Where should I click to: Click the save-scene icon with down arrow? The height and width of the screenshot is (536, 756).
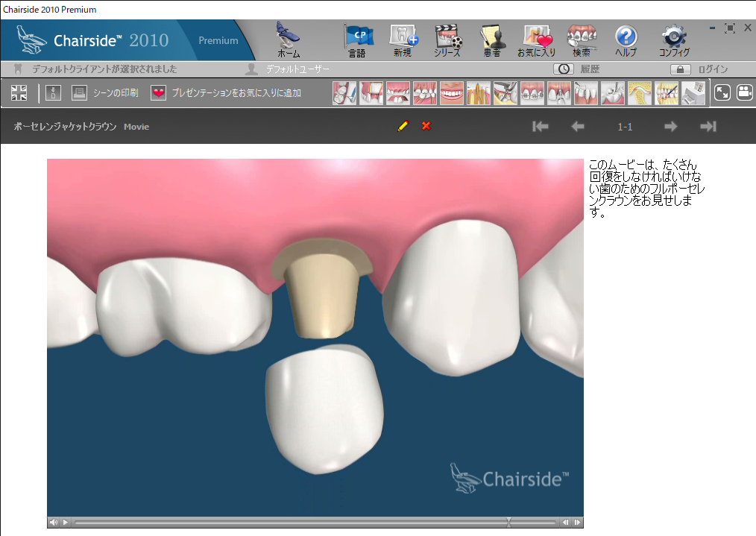(53, 92)
